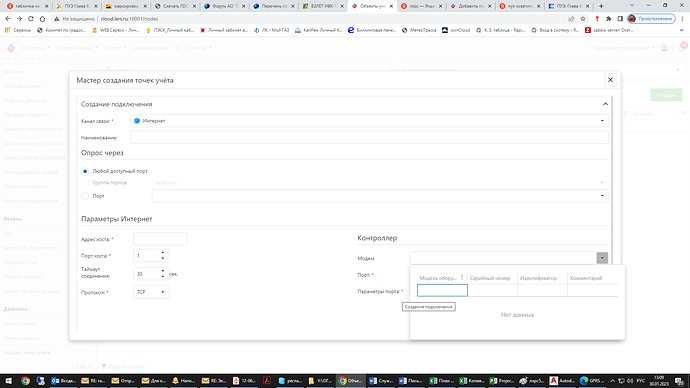
Task: Collapse the Создание подключения section
Action: pyautogui.click(x=605, y=104)
